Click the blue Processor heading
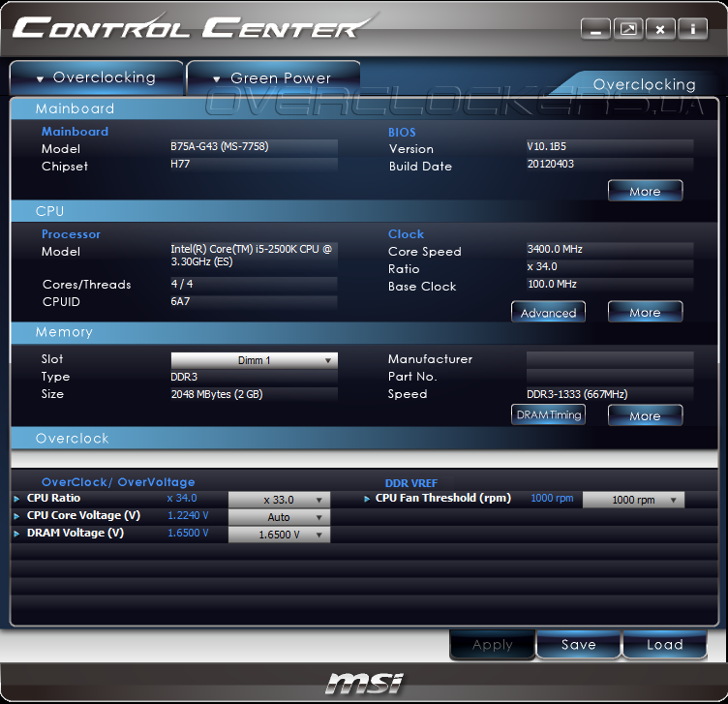 click(x=71, y=234)
